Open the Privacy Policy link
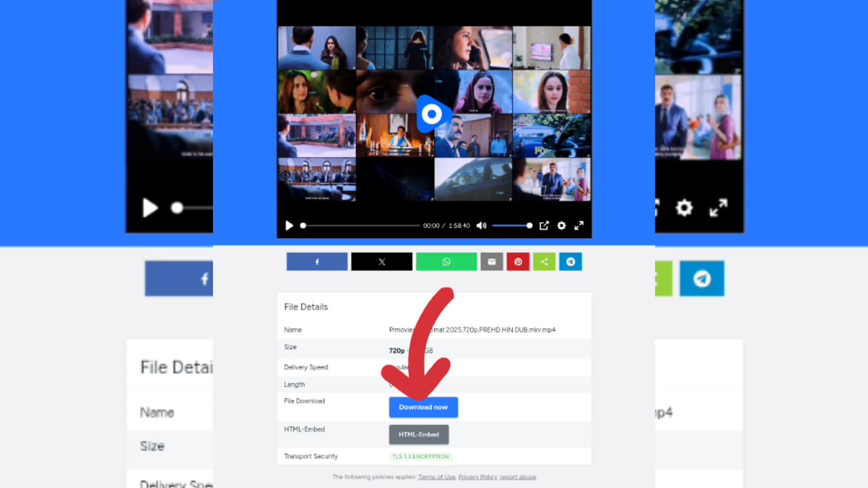The image size is (868, 488). [x=477, y=477]
